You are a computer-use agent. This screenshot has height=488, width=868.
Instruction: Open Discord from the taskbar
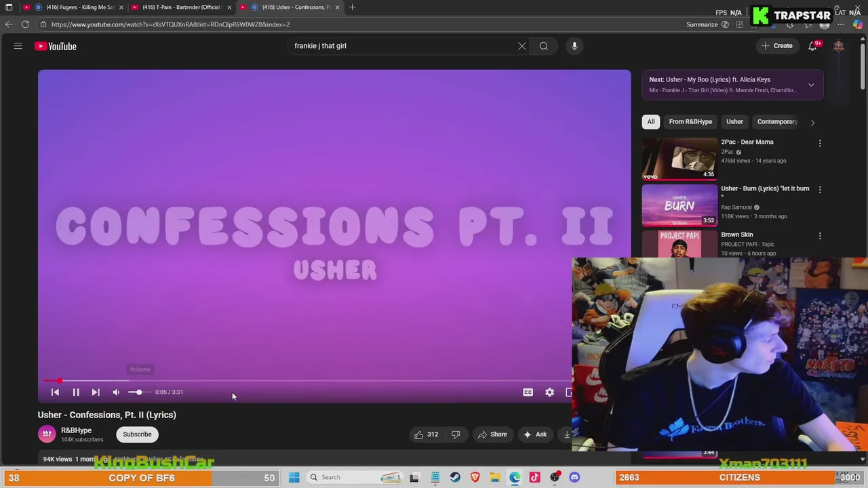[574, 478]
